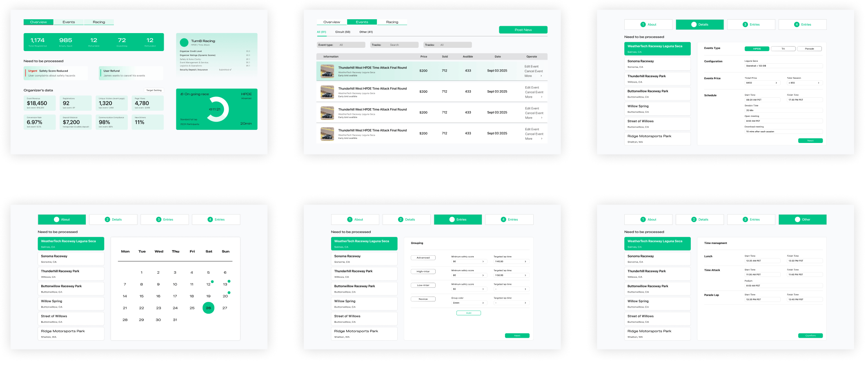The height and width of the screenshot is (366, 868).
Task: Switch to the Other (41) tab
Action: pos(366,32)
